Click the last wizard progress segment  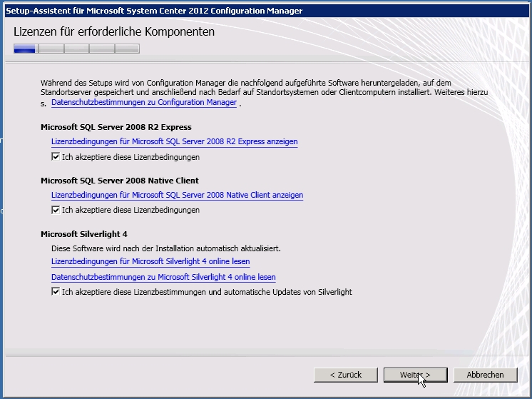tap(128, 49)
